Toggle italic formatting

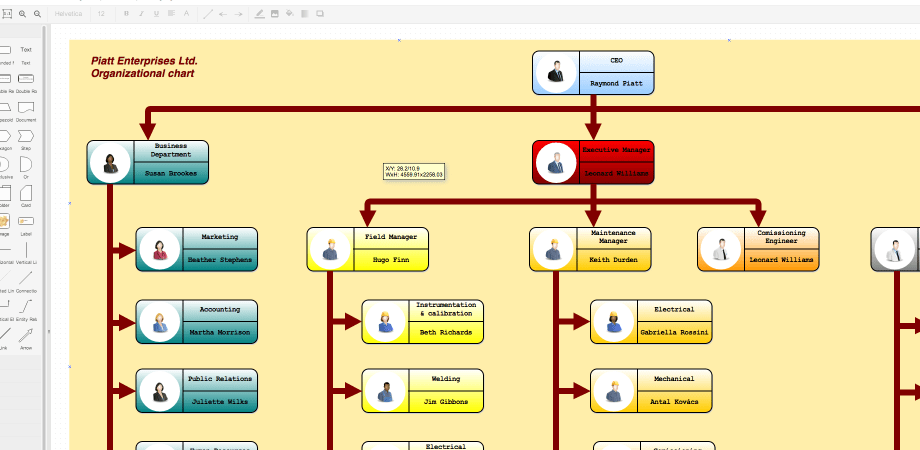pos(141,13)
